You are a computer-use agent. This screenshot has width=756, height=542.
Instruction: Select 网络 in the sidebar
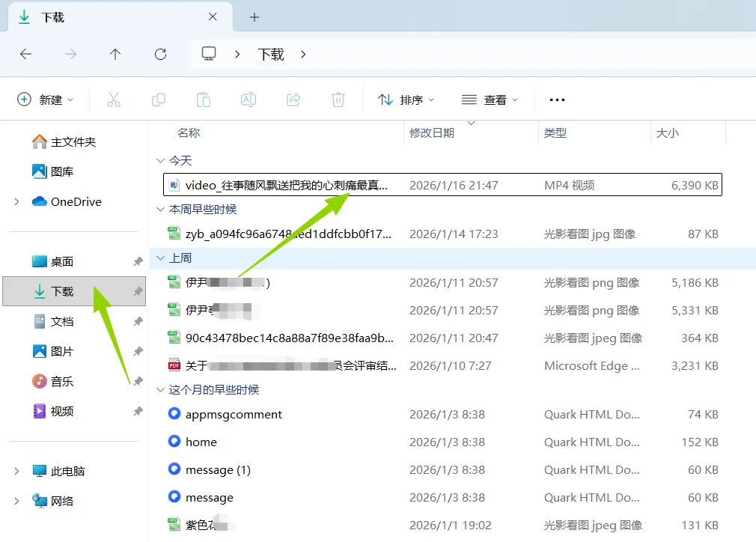click(53, 501)
